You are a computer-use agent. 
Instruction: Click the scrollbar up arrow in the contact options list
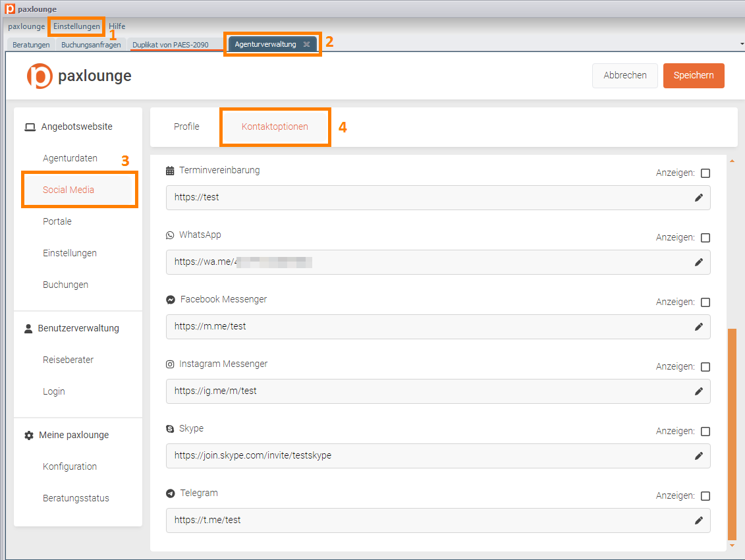732,161
